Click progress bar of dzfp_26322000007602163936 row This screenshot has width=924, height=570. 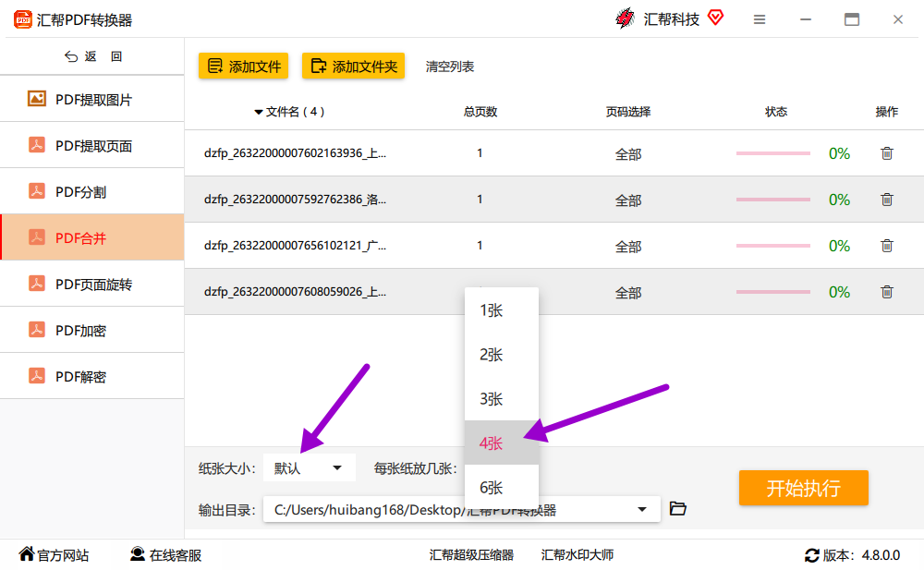pyautogui.click(x=773, y=153)
